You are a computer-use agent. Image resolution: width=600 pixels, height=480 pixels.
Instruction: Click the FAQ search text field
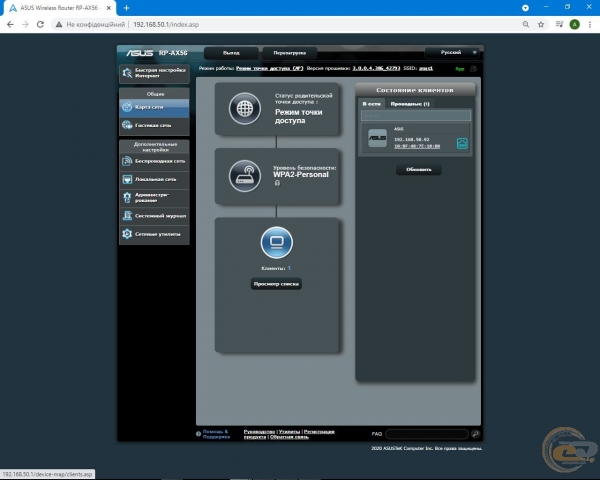click(x=427, y=434)
